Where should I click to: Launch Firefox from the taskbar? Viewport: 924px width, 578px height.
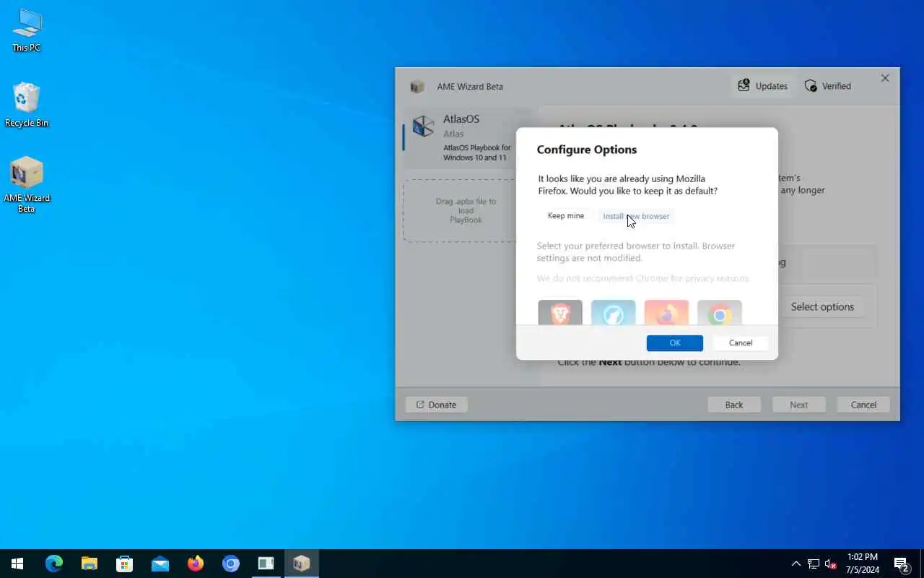coord(196,564)
